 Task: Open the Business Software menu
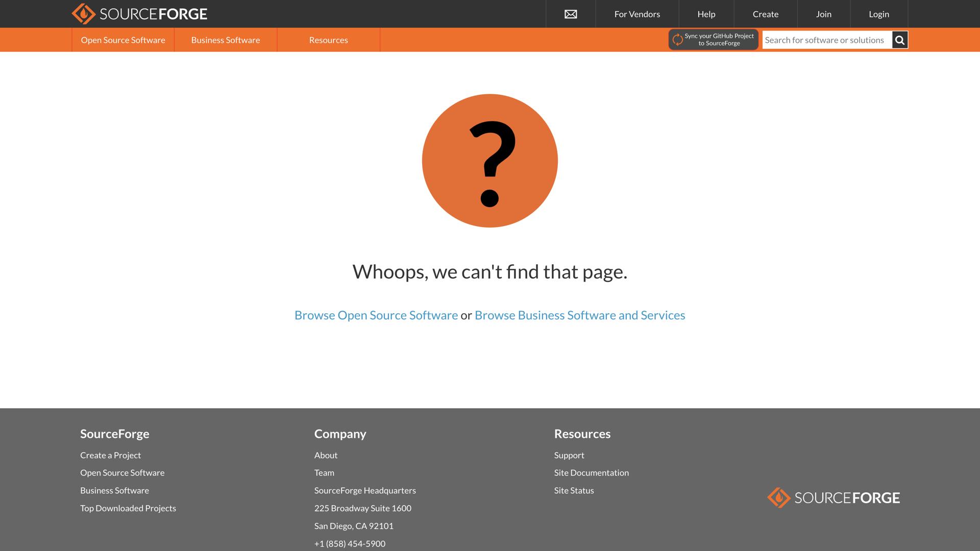[225, 40]
